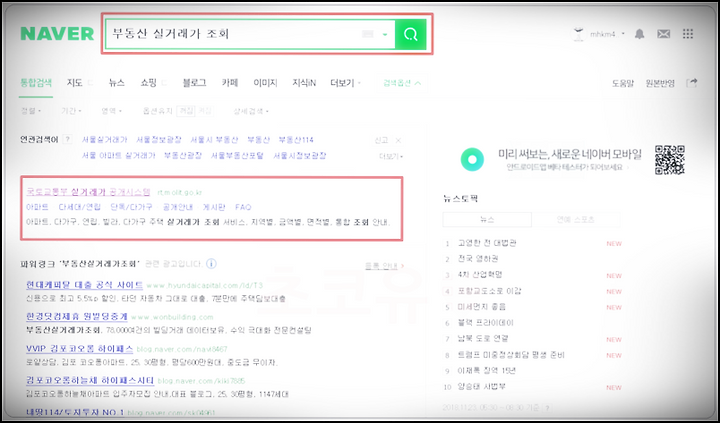Open the apps grid icon

(687, 34)
